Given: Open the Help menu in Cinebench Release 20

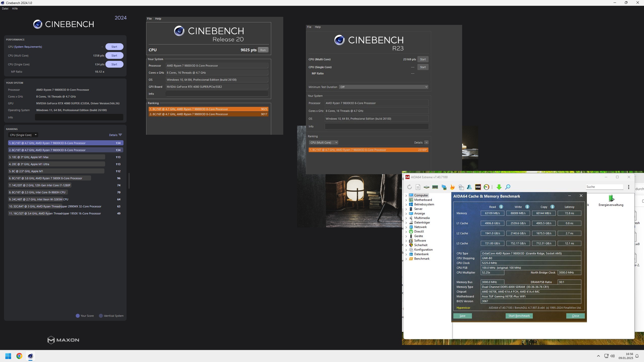Looking at the screenshot, I should [x=158, y=19].
